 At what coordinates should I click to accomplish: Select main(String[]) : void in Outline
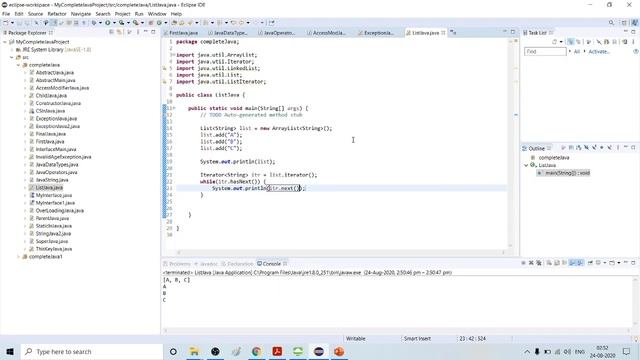[x=567, y=173]
